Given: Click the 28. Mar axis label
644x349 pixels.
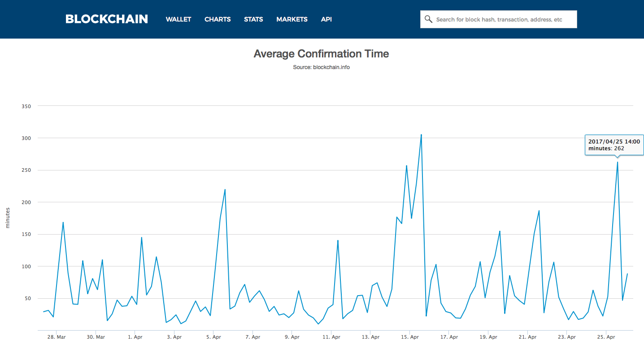Looking at the screenshot, I should (56, 337).
